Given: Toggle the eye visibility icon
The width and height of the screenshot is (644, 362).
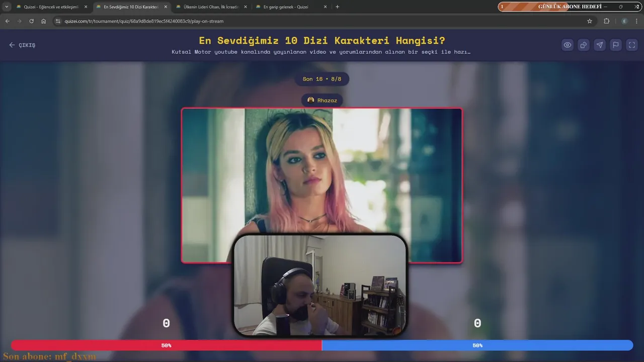Looking at the screenshot, I should (568, 45).
